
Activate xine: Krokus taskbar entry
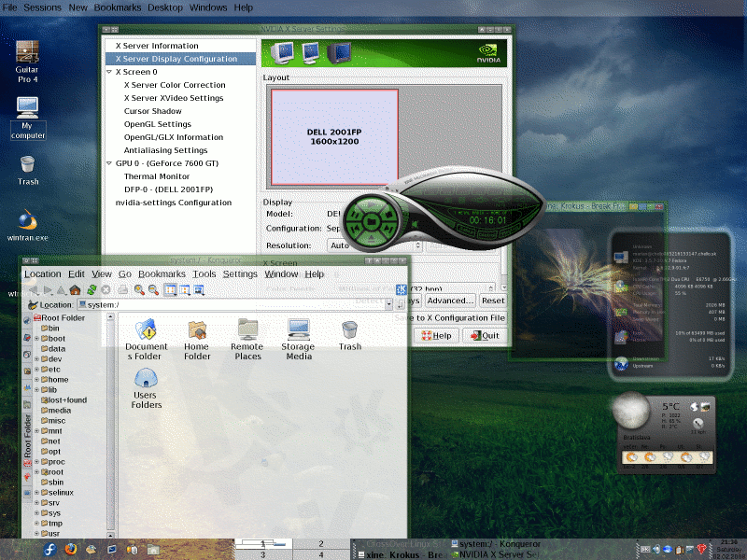click(402, 554)
